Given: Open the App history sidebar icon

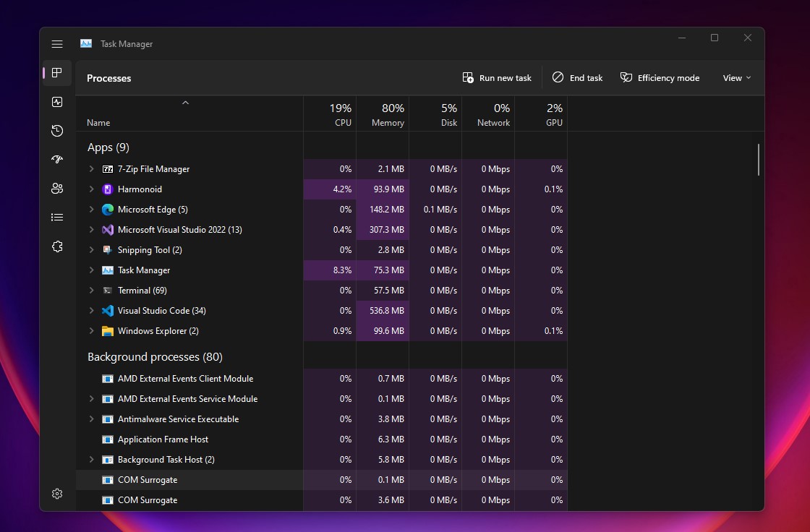Looking at the screenshot, I should (57, 131).
